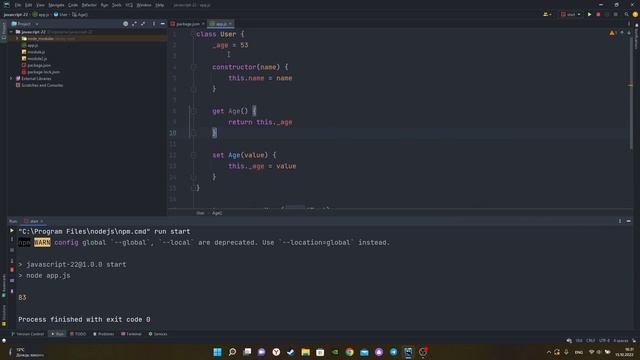Select opened file target icon in Project panel
The image size is (640, 360).
pyautogui.click(x=126, y=24)
